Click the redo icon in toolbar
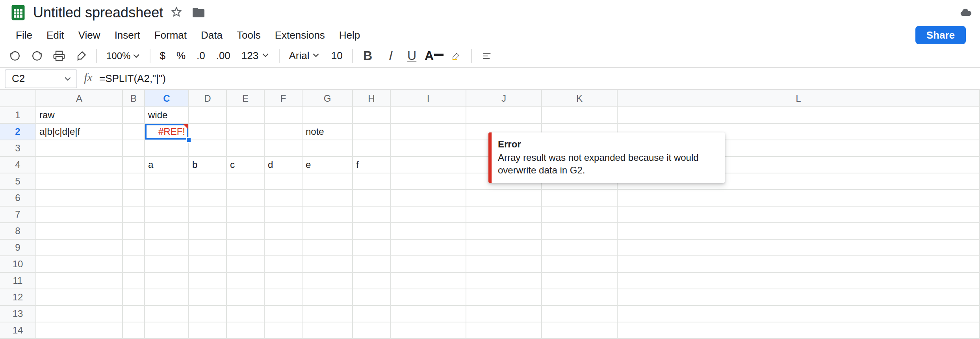The width and height of the screenshot is (980, 339). pos(37,56)
